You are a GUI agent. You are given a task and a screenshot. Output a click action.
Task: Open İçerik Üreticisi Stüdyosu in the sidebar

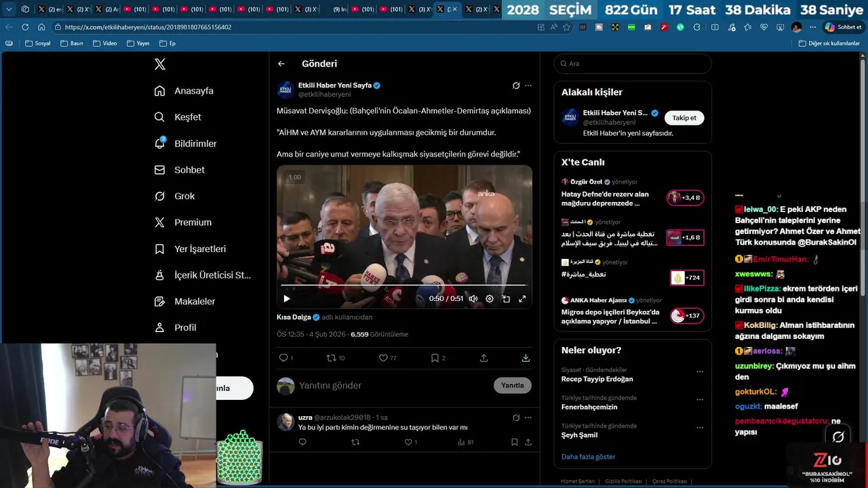point(202,275)
